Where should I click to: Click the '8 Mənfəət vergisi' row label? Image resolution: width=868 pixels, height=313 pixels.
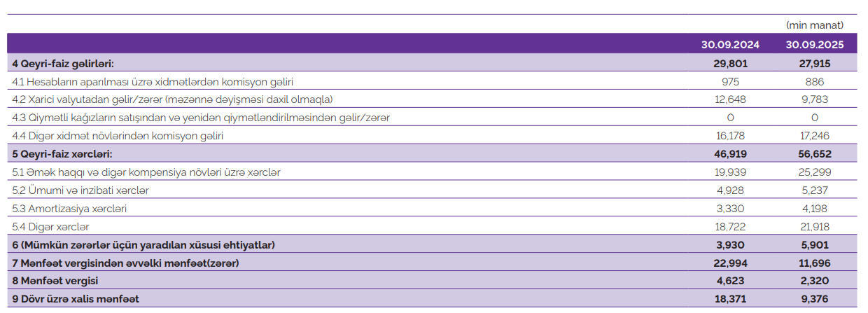[55, 281]
